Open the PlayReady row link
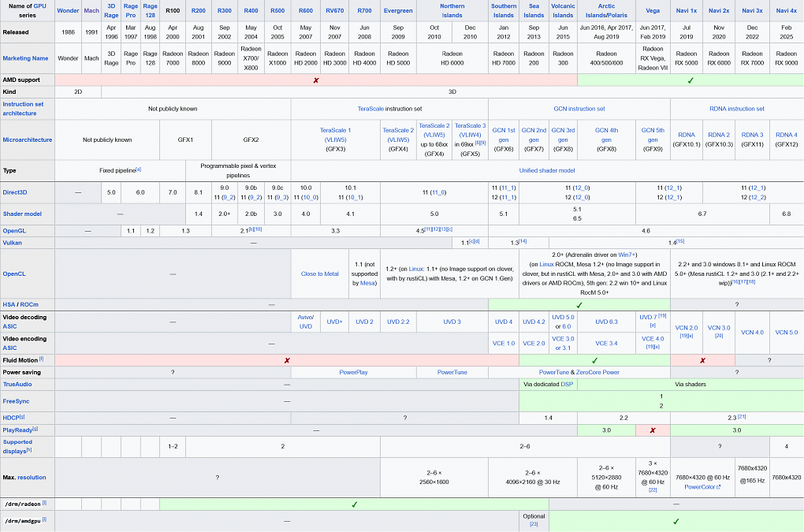 coord(17,430)
